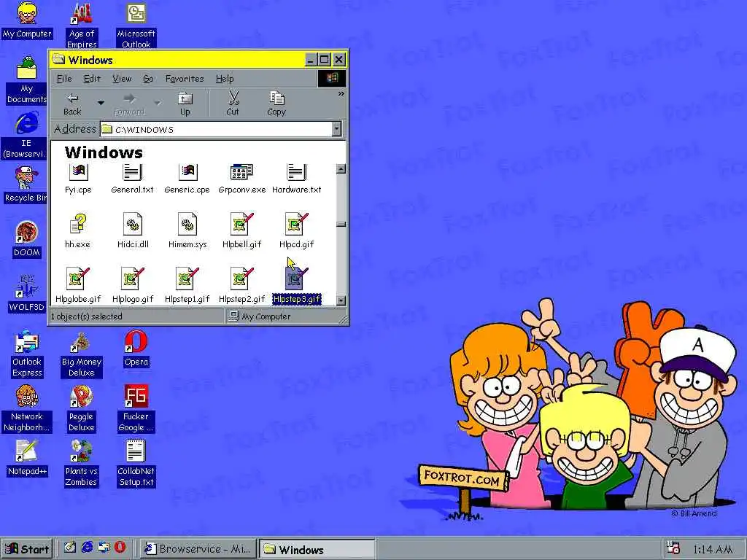Select the Hlpbell.gif image file
The width and height of the screenshot is (747, 560).
tap(242, 231)
